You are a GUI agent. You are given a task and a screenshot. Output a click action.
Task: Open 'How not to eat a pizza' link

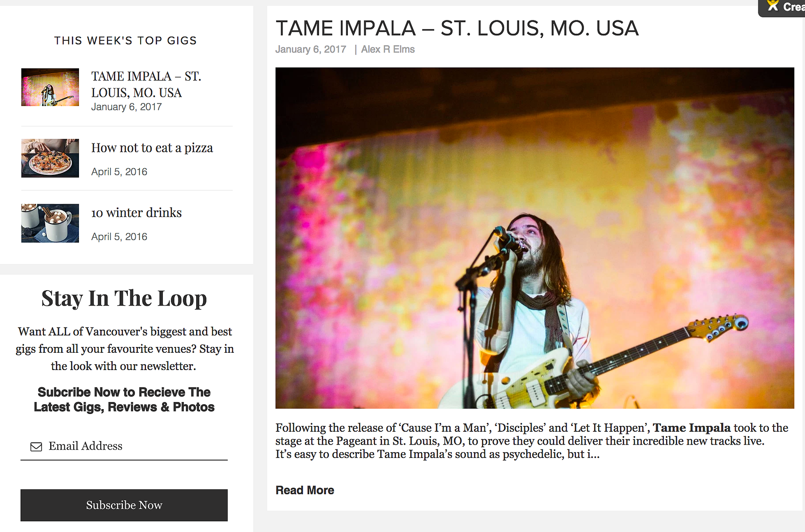pyautogui.click(x=152, y=148)
